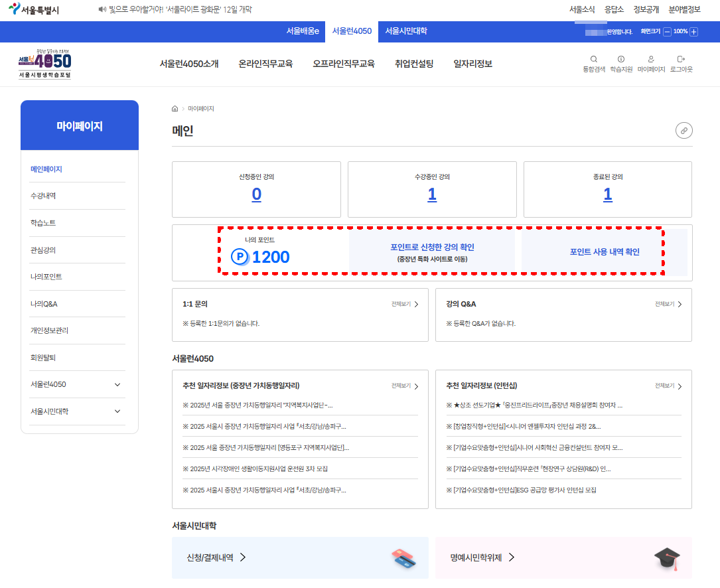The image size is (720, 588).
Task: Expand 서울런4050 sidebar submenu
Action: coord(117,384)
